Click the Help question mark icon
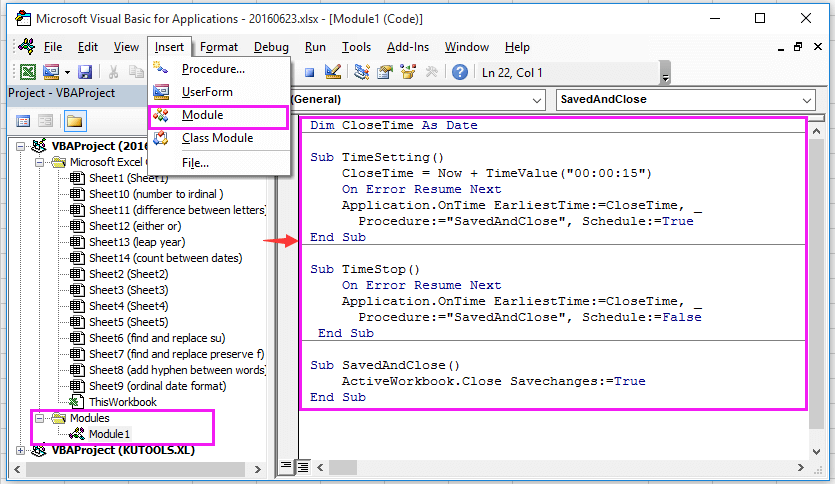 (460, 72)
